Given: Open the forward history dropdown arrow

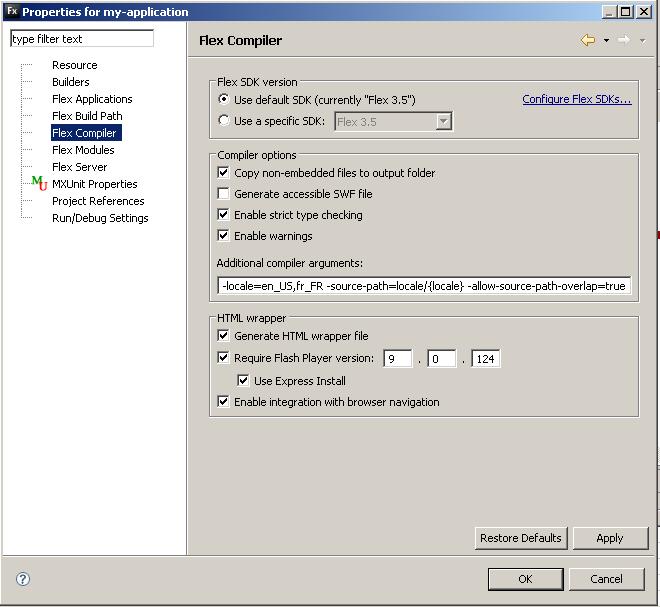Looking at the screenshot, I should tap(642, 41).
